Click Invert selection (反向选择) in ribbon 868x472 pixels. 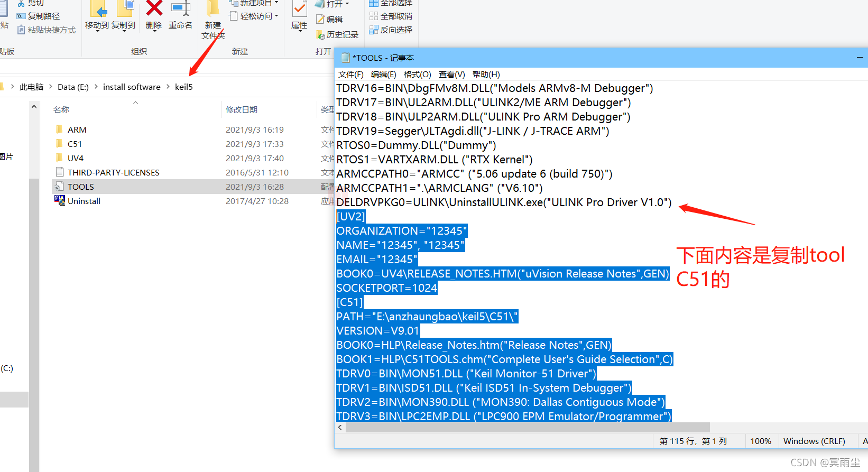[391, 30]
